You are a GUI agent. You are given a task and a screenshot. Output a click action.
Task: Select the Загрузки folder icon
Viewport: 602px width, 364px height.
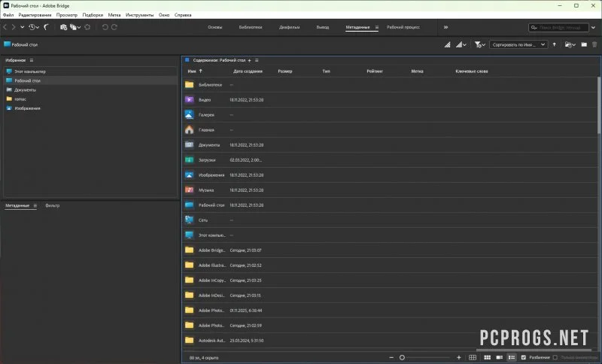pos(190,160)
